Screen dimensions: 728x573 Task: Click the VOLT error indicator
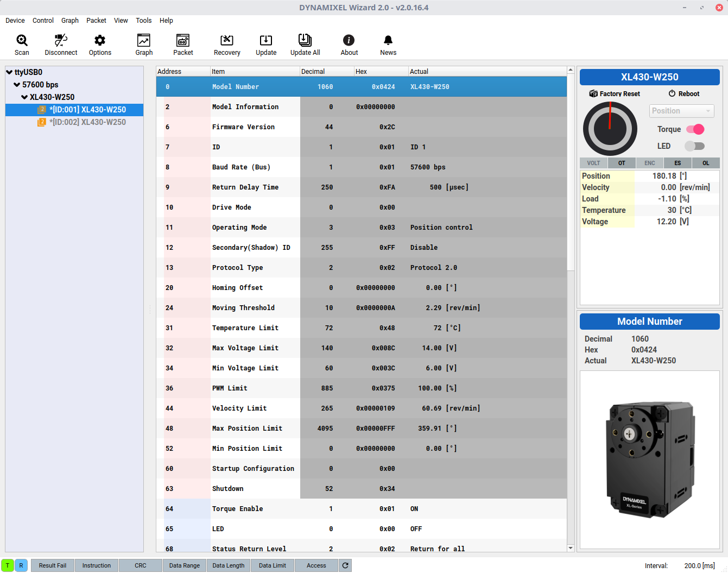click(x=594, y=163)
